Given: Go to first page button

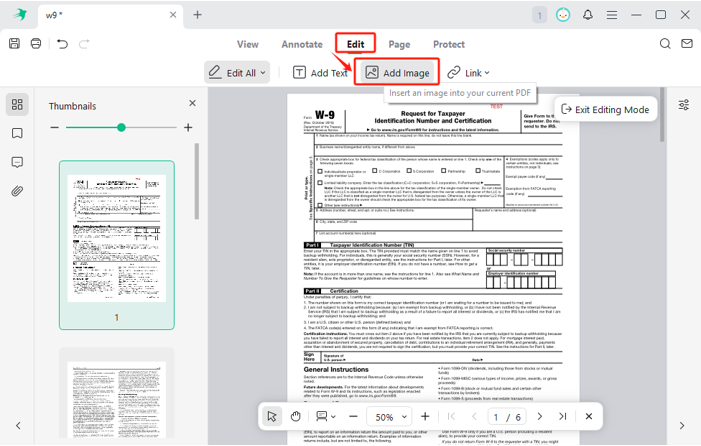Looking at the screenshot, I should tap(451, 417).
